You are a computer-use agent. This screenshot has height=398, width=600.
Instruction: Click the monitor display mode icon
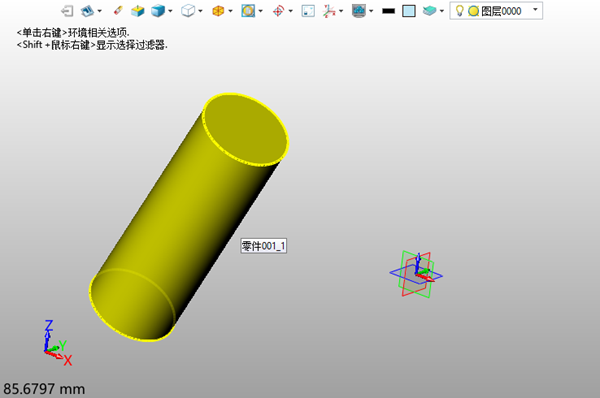point(359,11)
